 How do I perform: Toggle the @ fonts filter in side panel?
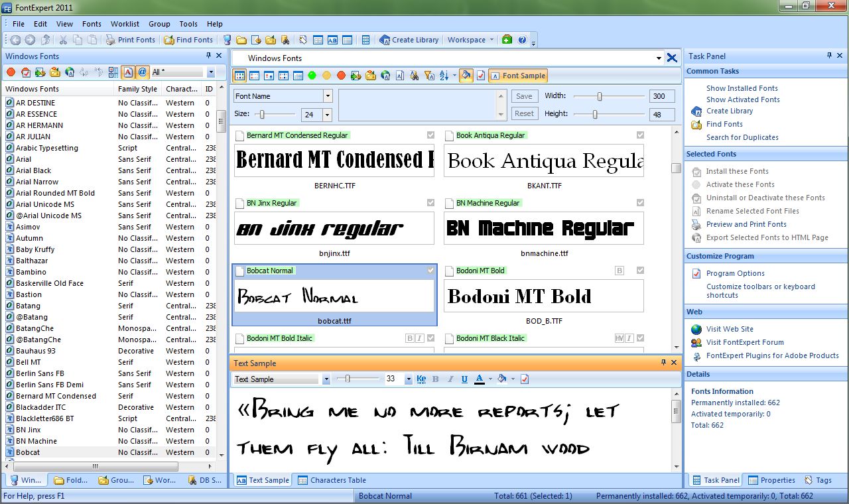pos(142,72)
